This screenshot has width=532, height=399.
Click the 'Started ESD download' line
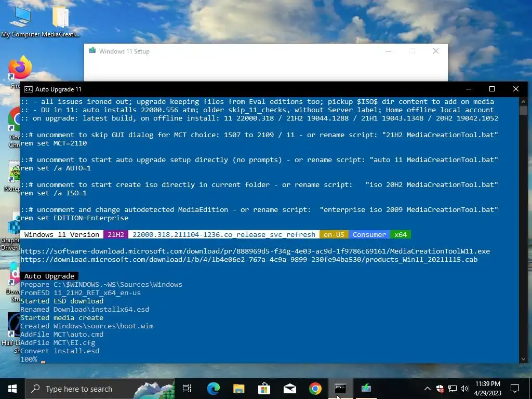coord(62,301)
